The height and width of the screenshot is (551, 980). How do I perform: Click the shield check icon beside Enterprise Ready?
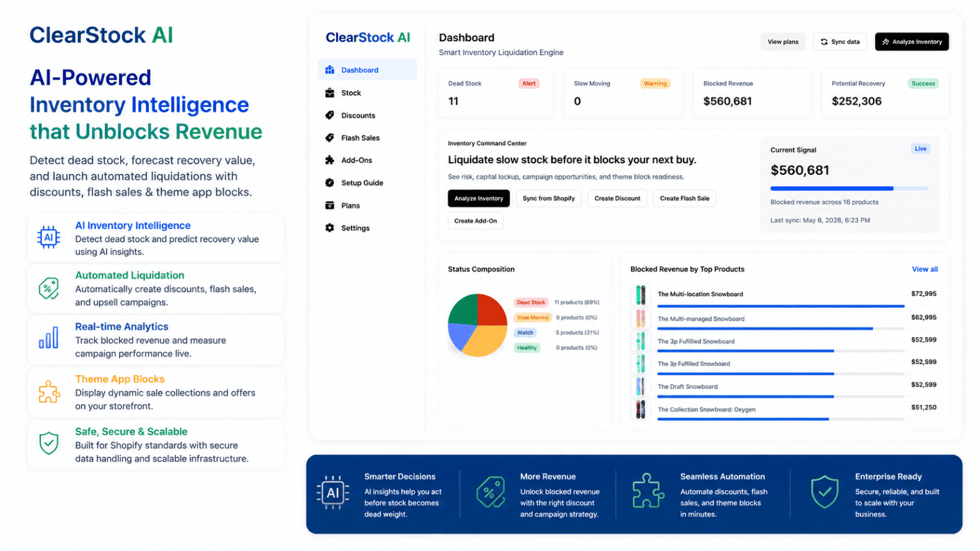824,492
